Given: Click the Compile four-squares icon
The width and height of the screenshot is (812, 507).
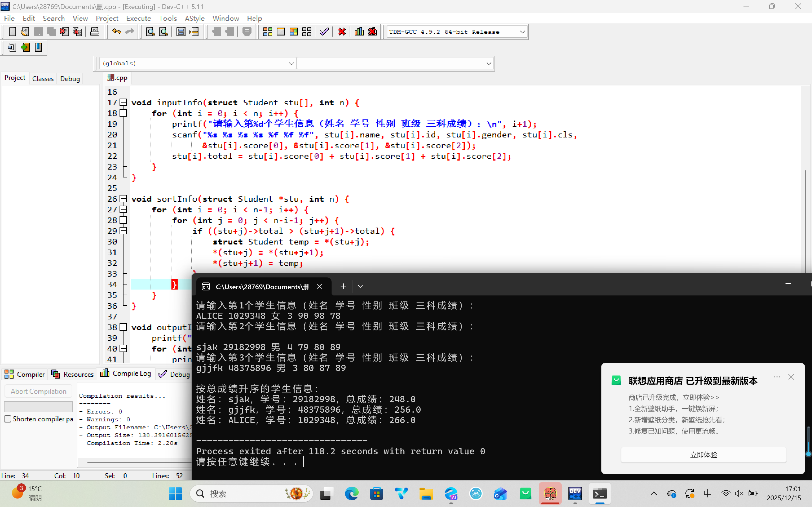Looking at the screenshot, I should click(x=267, y=32).
